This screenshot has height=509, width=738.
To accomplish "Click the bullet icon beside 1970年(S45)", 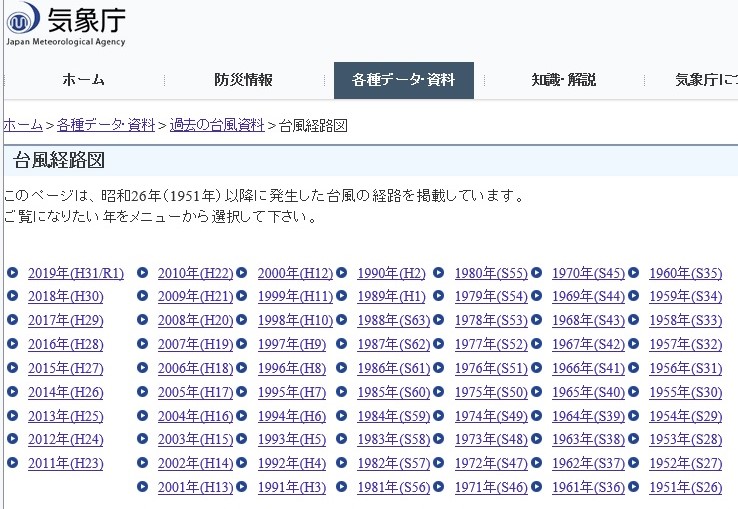I will pyautogui.click(x=537, y=273).
